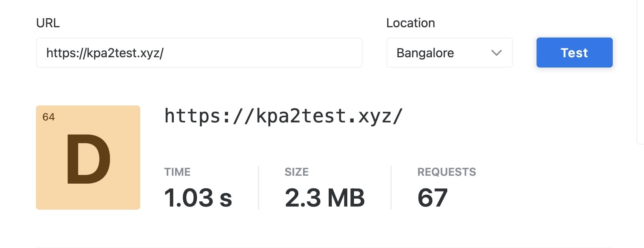Click the large letter D in badge
644x248 pixels.
pos(88,159)
